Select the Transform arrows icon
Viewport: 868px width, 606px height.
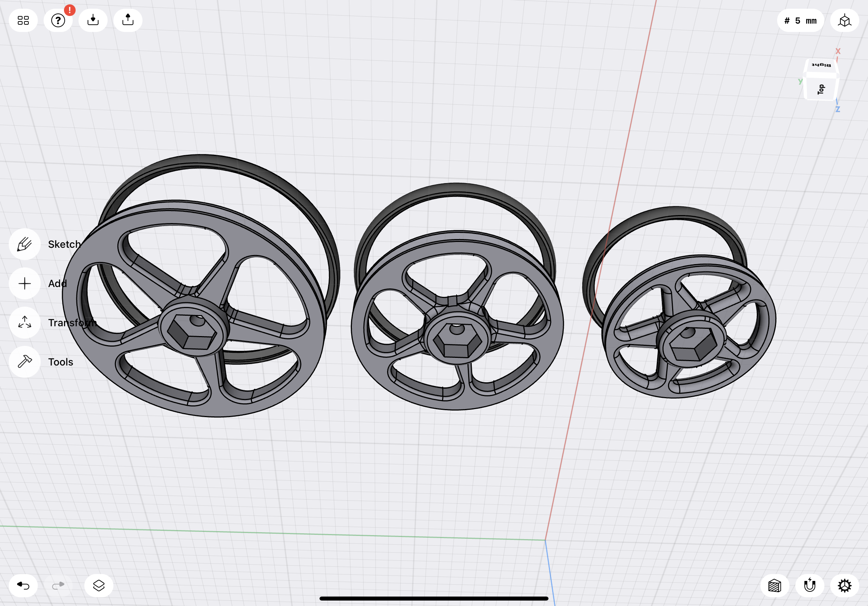tap(24, 323)
